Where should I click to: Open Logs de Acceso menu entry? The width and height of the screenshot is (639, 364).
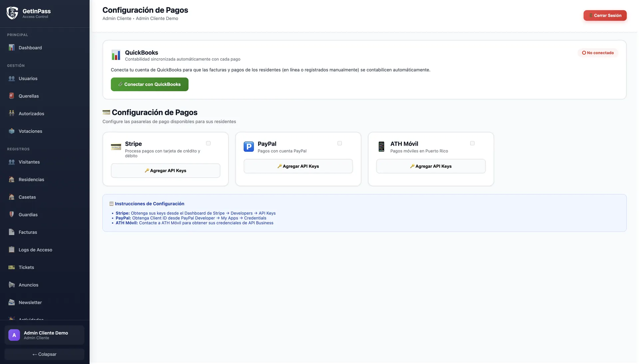tap(45, 250)
